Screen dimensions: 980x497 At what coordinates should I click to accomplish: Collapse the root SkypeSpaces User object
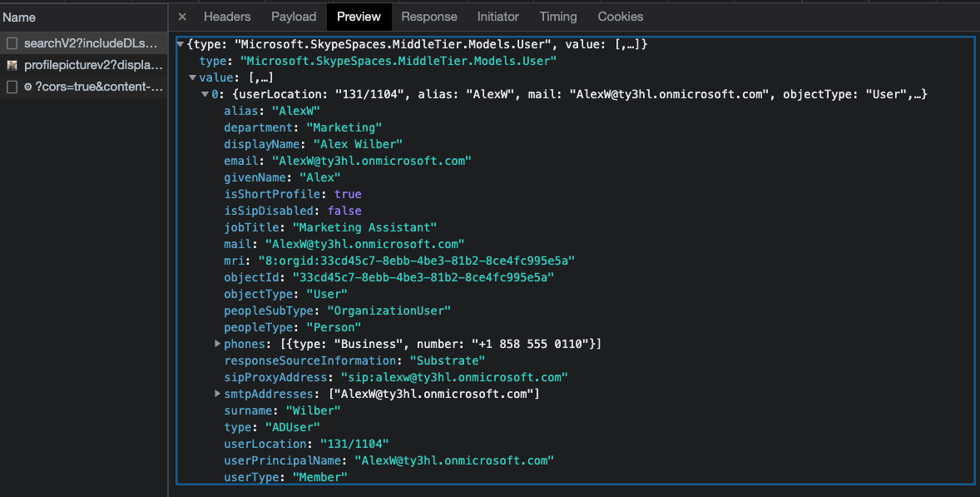point(181,44)
